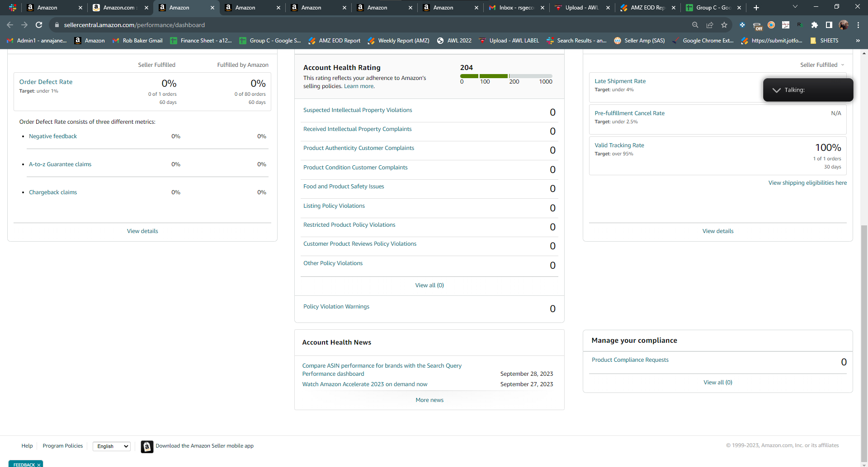868x467 pixels.
Task: Open a new browser tab
Action: tap(756, 8)
